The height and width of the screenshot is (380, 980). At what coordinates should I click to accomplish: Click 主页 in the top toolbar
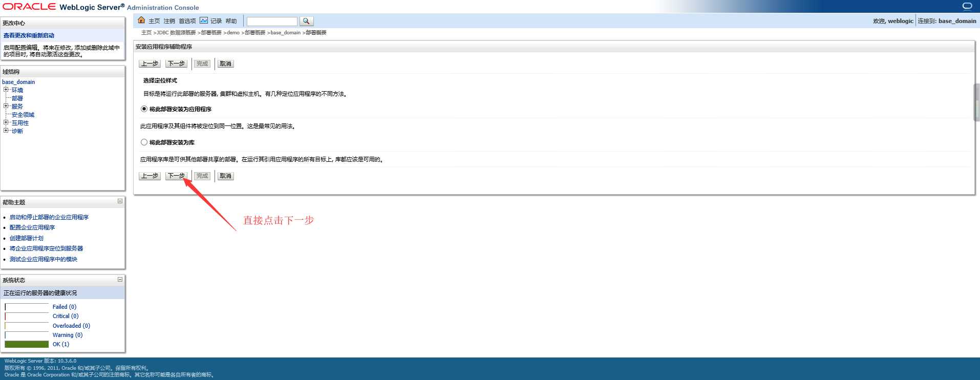point(154,21)
